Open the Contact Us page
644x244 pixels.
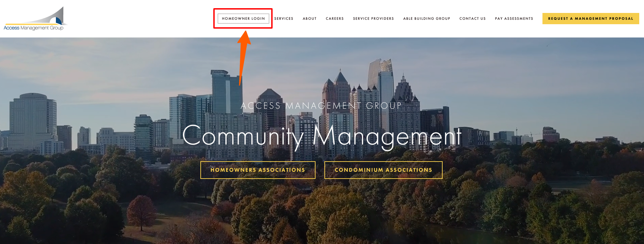(x=473, y=18)
